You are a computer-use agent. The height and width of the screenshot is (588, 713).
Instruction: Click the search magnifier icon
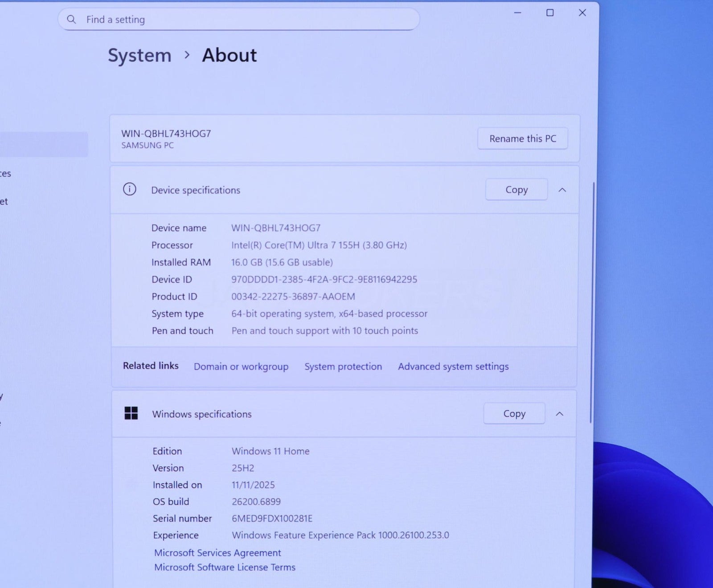coord(71,20)
